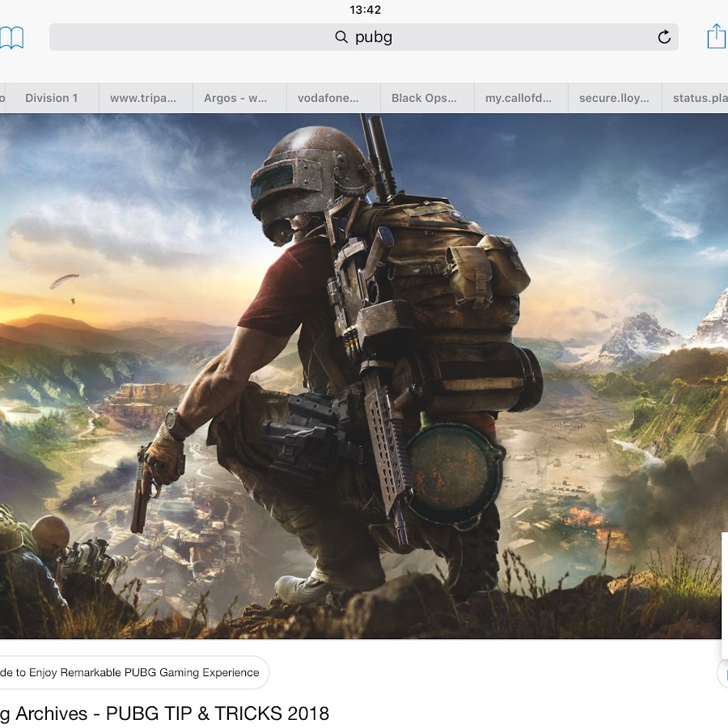Tap the PUBG soldier artwork image

click(x=364, y=376)
